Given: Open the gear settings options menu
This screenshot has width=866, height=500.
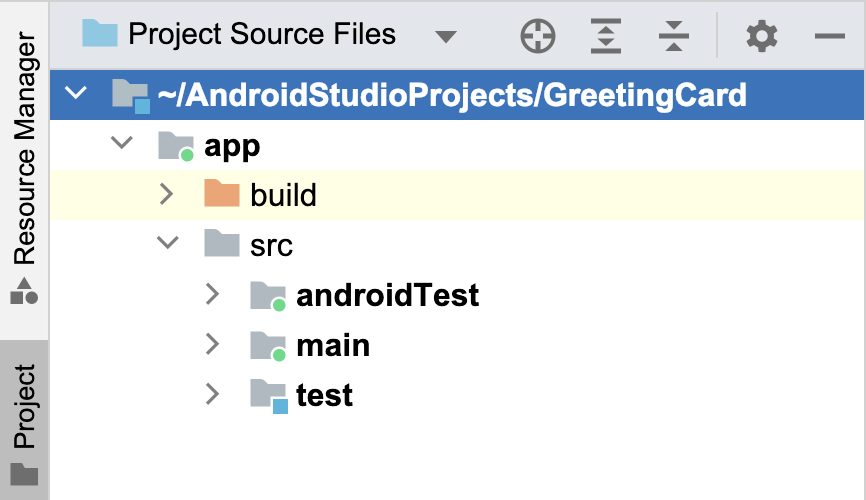Looking at the screenshot, I should [x=761, y=37].
